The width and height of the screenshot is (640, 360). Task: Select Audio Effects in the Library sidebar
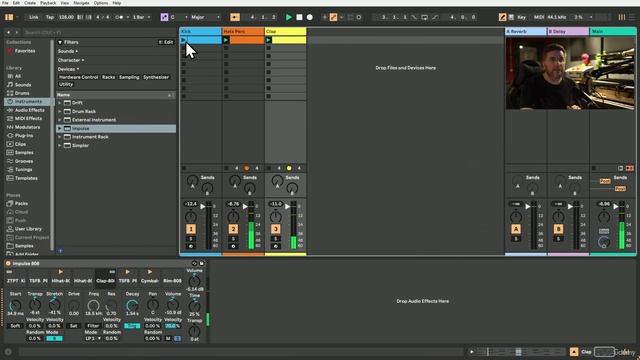29,110
